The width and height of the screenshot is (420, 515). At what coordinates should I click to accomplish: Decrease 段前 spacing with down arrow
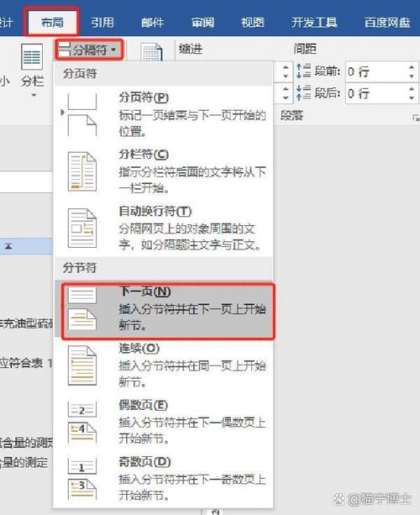coord(412,76)
